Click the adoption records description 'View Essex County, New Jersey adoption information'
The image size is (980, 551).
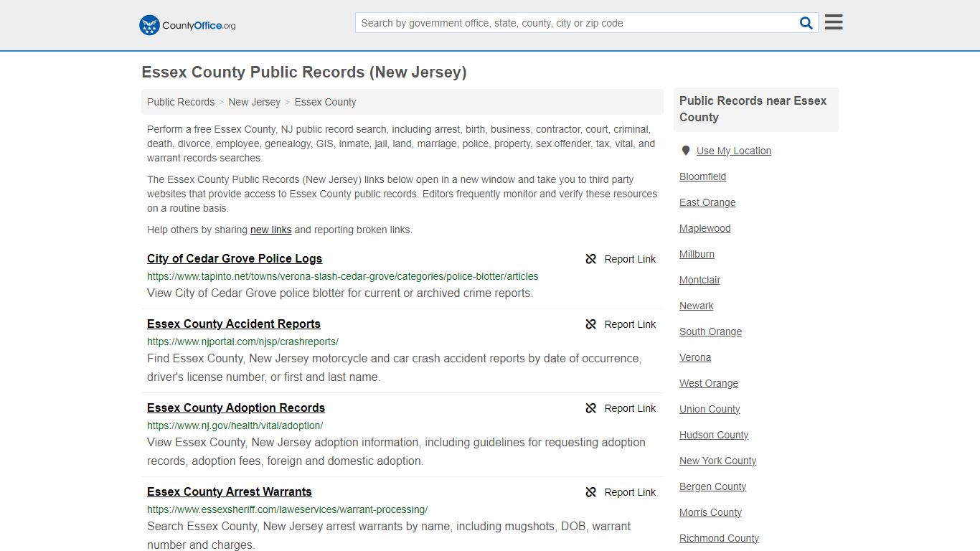pos(396,451)
